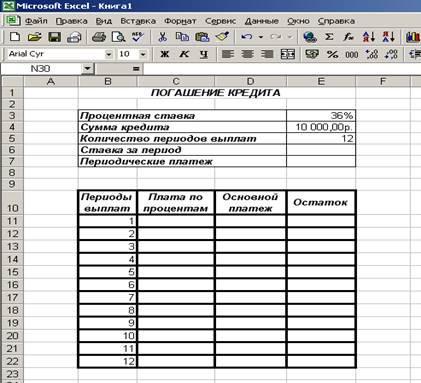Merge and center the selected cells
This screenshot has width=421, height=383.
tap(287, 54)
